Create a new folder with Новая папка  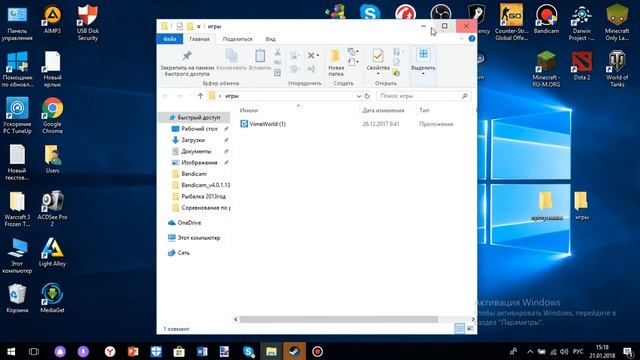pyautogui.click(x=336, y=63)
